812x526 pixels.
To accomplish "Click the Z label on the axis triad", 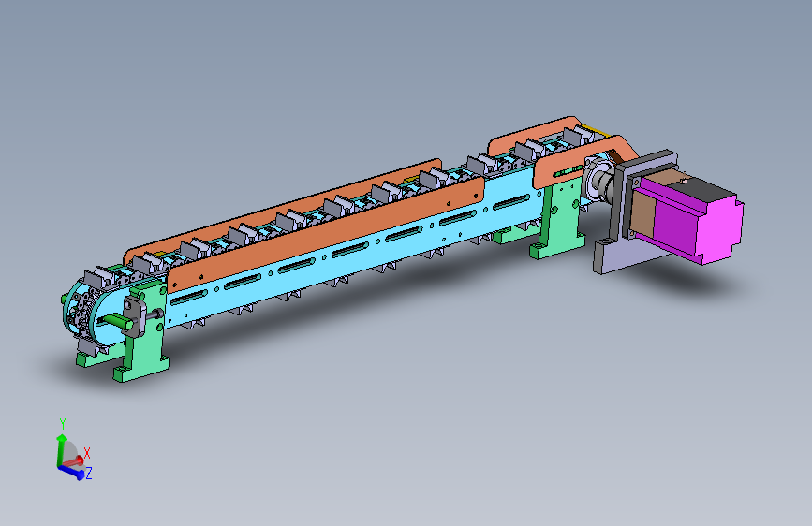I will tap(89, 474).
